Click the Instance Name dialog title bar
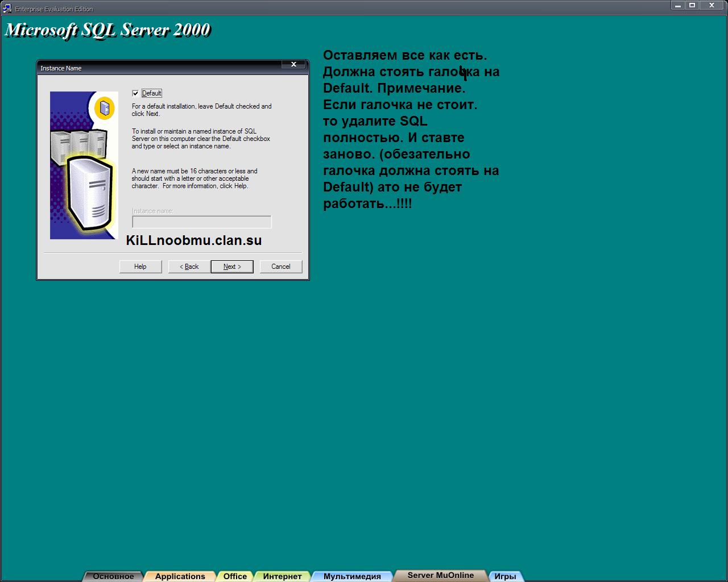The height and width of the screenshot is (582, 728). [159, 68]
